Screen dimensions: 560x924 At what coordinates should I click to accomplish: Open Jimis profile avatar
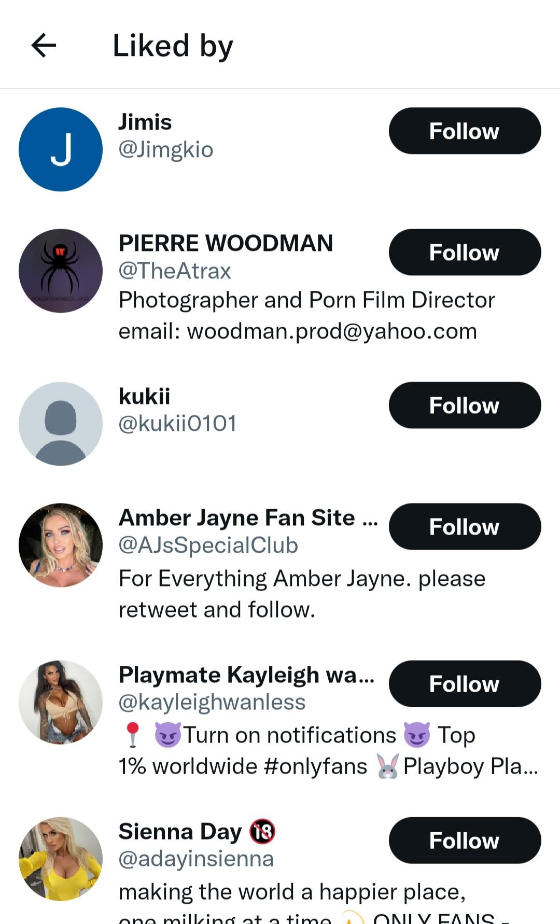(61, 149)
